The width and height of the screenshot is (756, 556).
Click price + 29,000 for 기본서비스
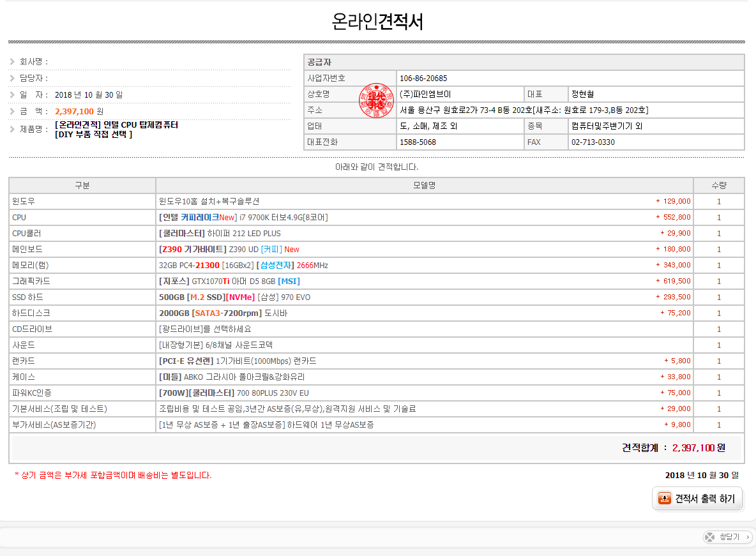click(x=676, y=409)
